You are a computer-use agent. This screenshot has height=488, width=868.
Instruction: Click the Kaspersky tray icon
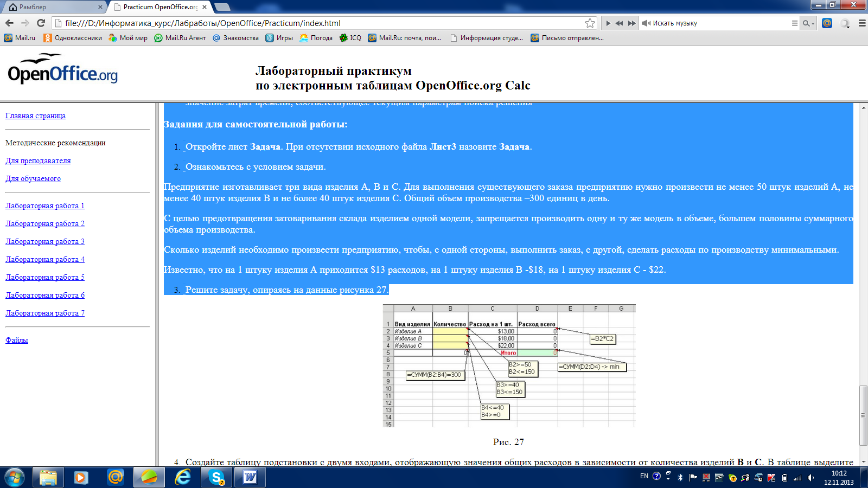click(x=771, y=478)
